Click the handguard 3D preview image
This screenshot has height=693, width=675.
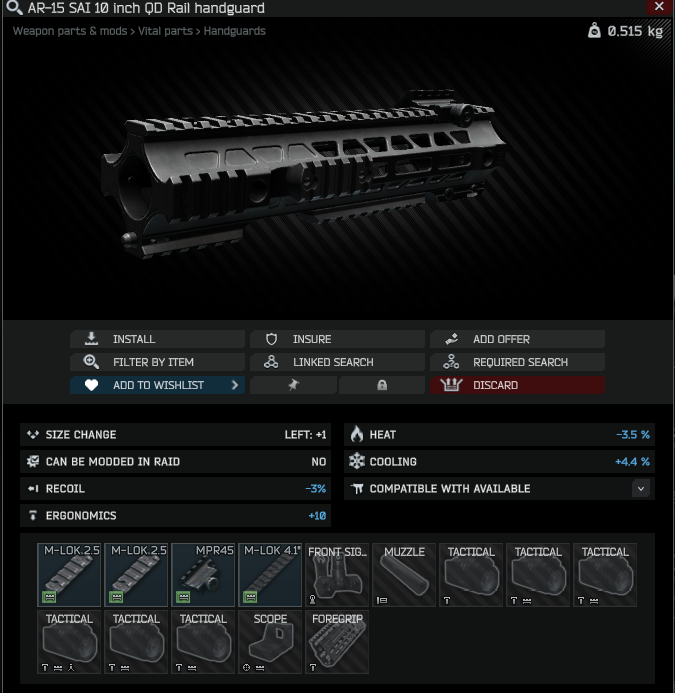point(301,172)
